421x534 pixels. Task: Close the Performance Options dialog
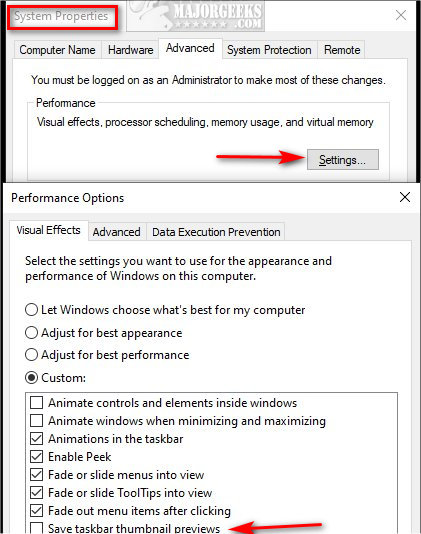tap(405, 197)
